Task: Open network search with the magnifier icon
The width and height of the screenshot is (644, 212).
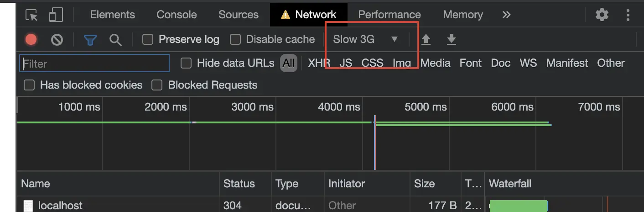Action: coord(115,40)
